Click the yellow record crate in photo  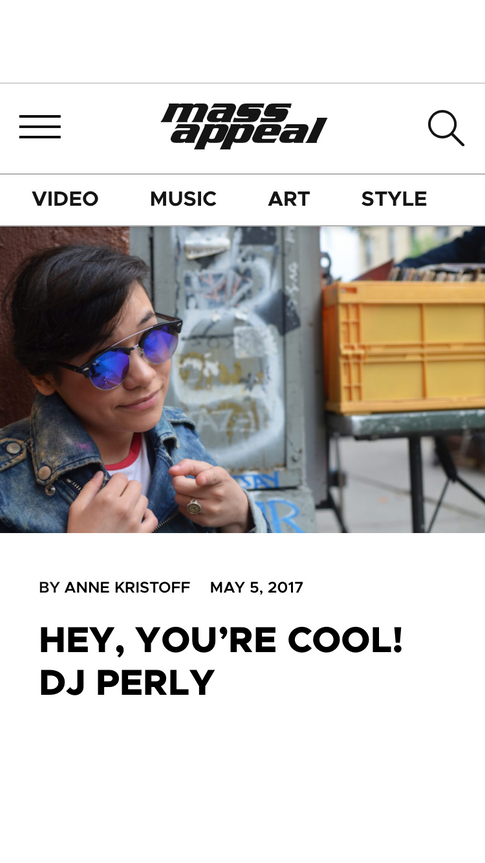coord(404,347)
